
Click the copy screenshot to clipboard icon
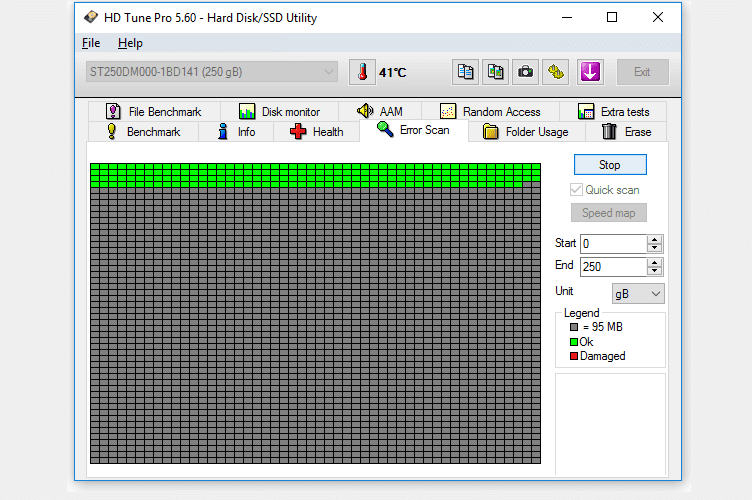coord(495,72)
